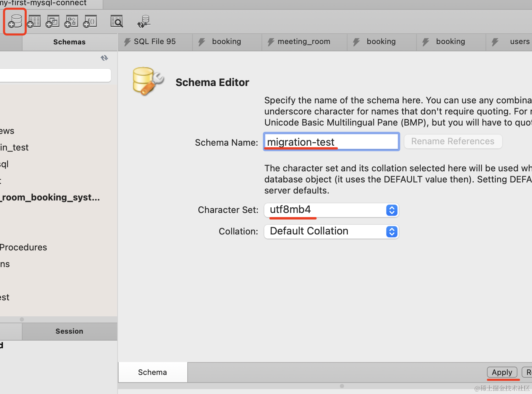Open the Character Set dropdown showing utf8mb4
Screen dimensions: 532x394
click(332, 210)
